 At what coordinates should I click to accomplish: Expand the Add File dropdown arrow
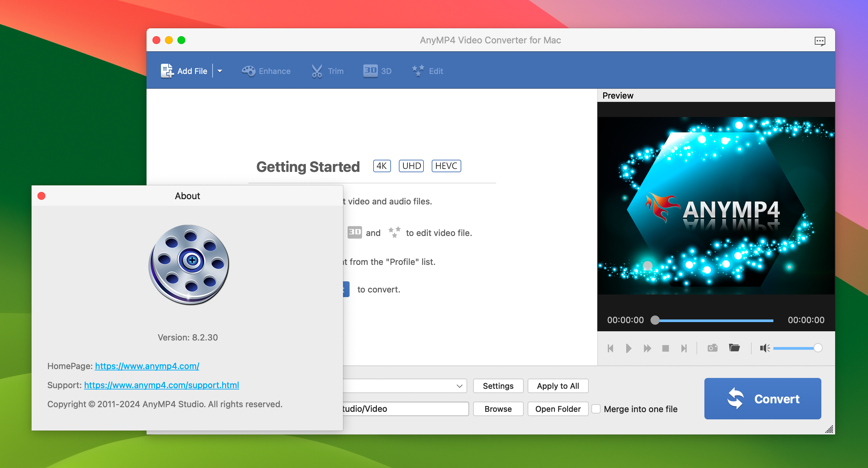tap(220, 71)
